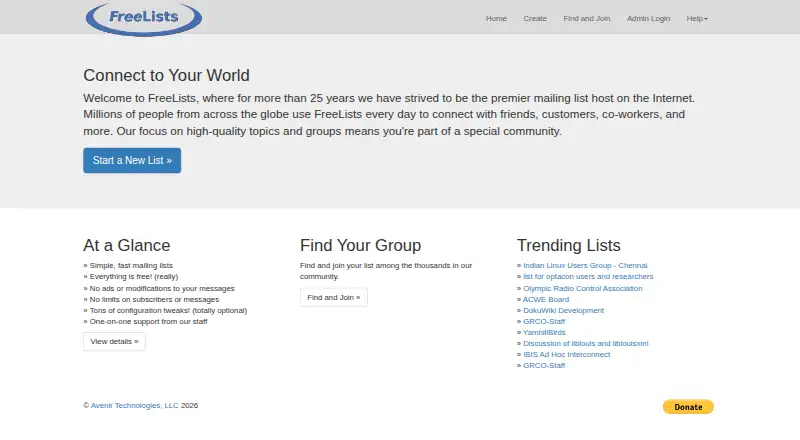Click the At a Glance heading
This screenshot has height=440, width=800.
127,246
